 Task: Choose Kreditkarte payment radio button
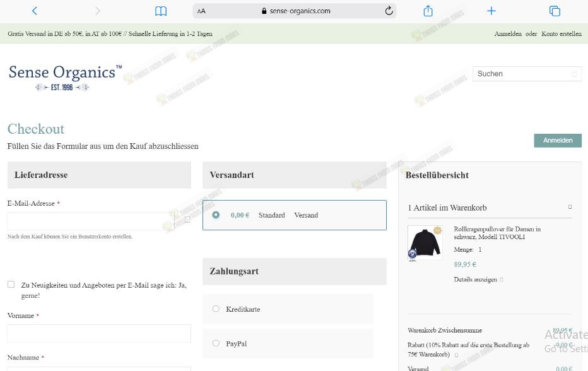(x=216, y=309)
